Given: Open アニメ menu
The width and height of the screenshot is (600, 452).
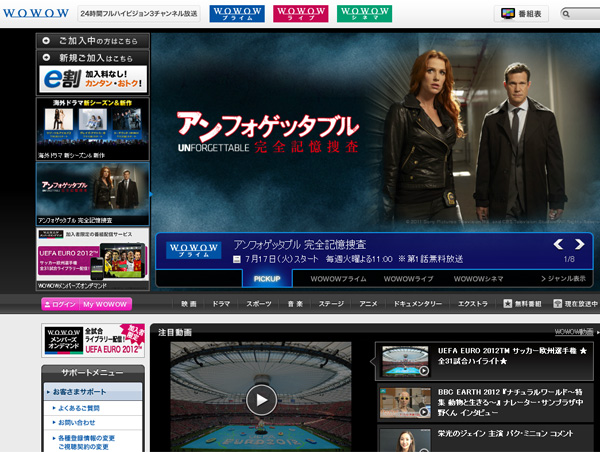Looking at the screenshot, I should (x=368, y=304).
